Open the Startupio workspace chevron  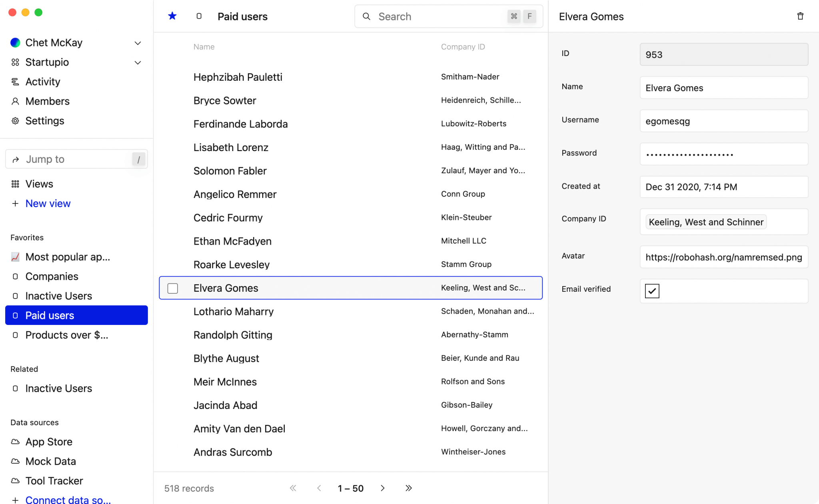[x=138, y=63]
